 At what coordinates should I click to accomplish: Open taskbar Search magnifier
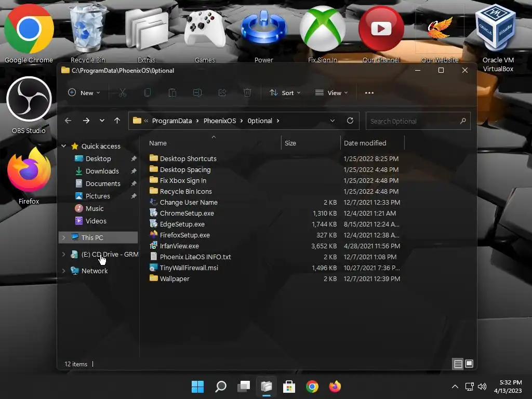(220, 387)
